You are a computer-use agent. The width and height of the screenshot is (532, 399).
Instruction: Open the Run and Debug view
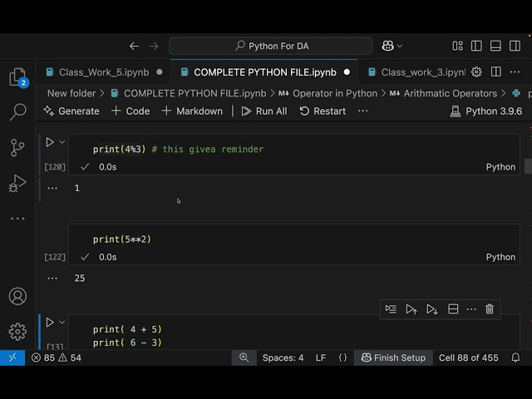(x=17, y=183)
